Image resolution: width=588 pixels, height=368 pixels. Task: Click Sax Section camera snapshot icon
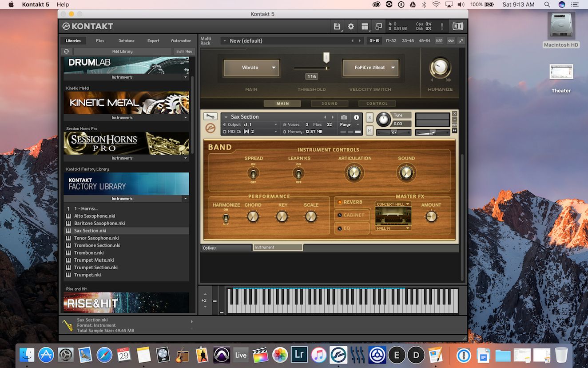[x=344, y=117]
